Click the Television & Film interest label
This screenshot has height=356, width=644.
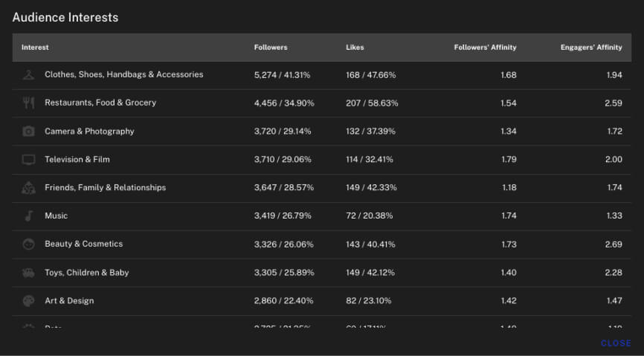(x=77, y=159)
